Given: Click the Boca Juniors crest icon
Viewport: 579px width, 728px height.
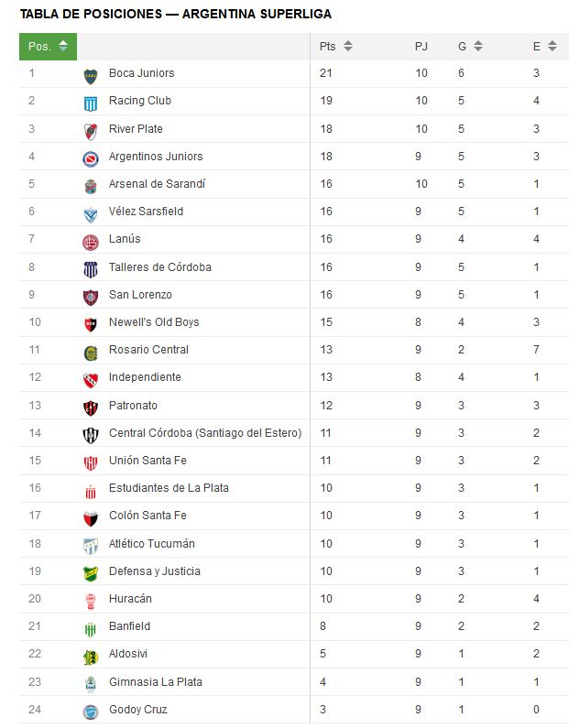Looking at the screenshot, I should coord(91,76).
